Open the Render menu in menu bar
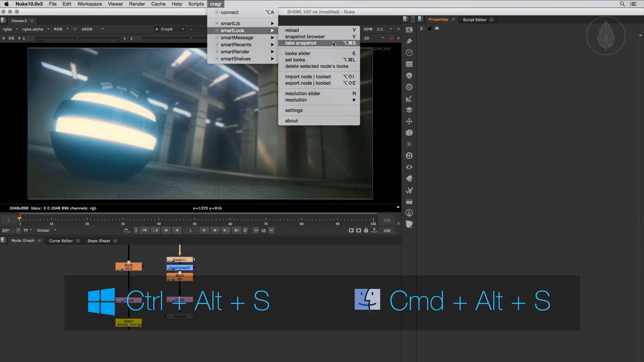Screen dimensions: 644x362 click(x=137, y=4)
